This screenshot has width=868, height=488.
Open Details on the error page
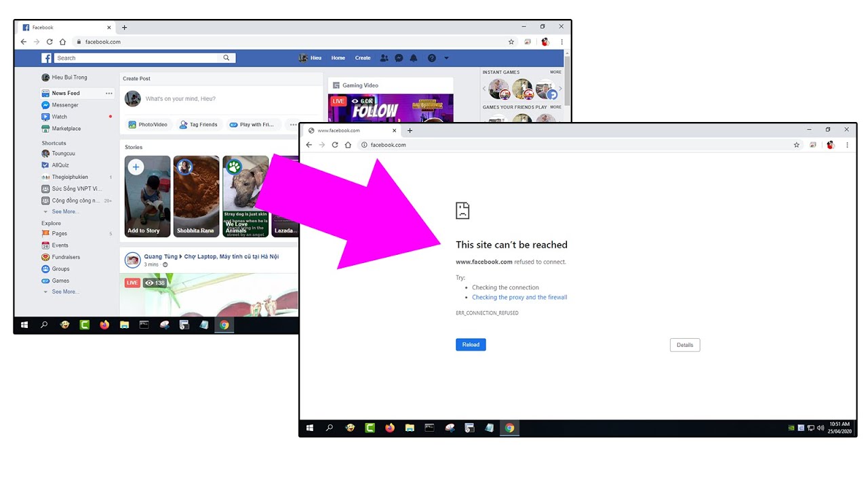(x=685, y=345)
